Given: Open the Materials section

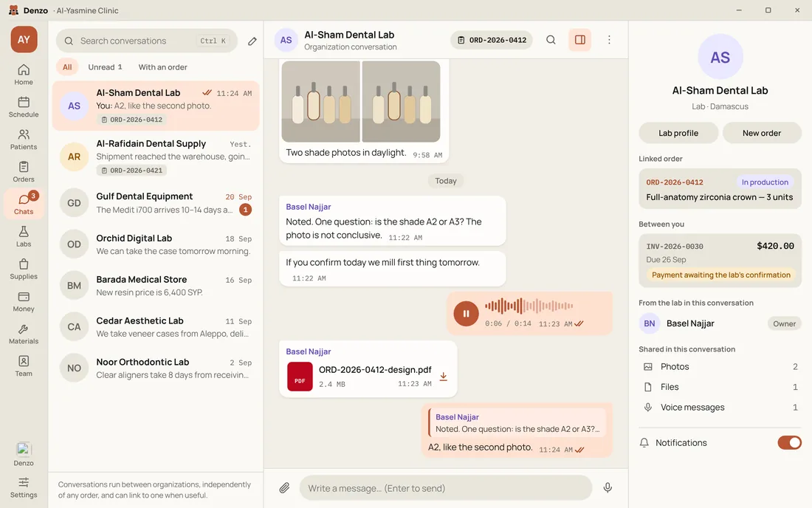Looking at the screenshot, I should (x=24, y=334).
